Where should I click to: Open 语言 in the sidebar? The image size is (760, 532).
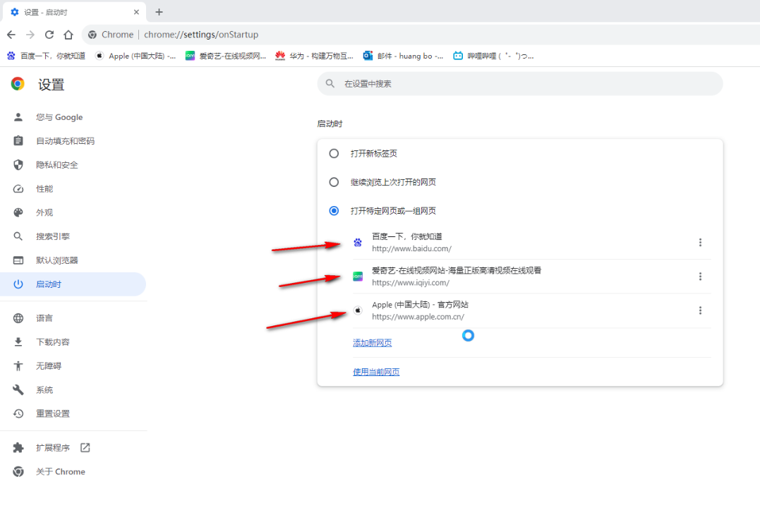(73, 318)
